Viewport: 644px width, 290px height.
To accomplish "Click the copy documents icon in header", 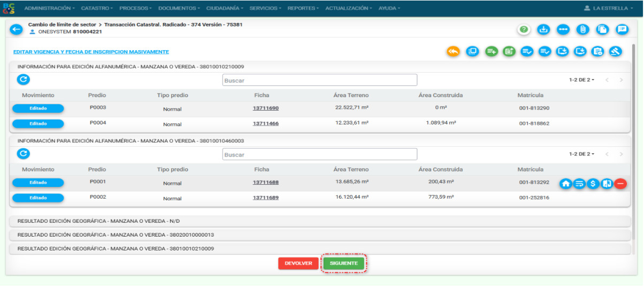I will coord(602,30).
